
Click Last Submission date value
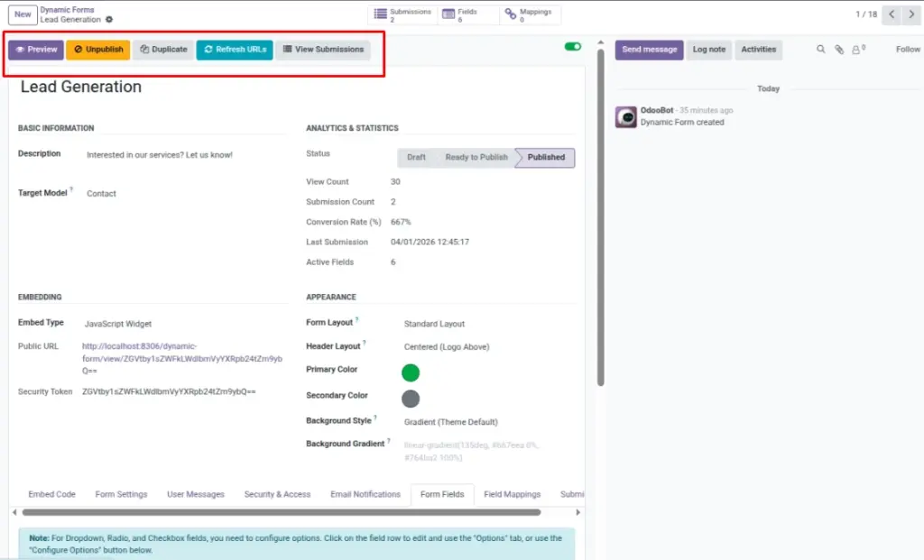[x=430, y=242]
